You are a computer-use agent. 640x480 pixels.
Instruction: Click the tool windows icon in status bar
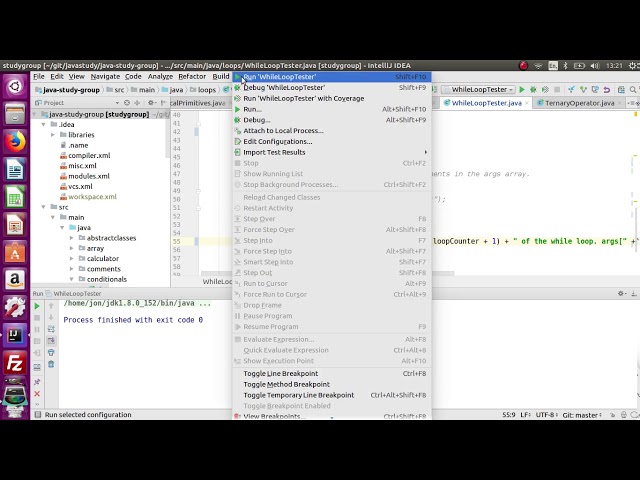click(38, 415)
